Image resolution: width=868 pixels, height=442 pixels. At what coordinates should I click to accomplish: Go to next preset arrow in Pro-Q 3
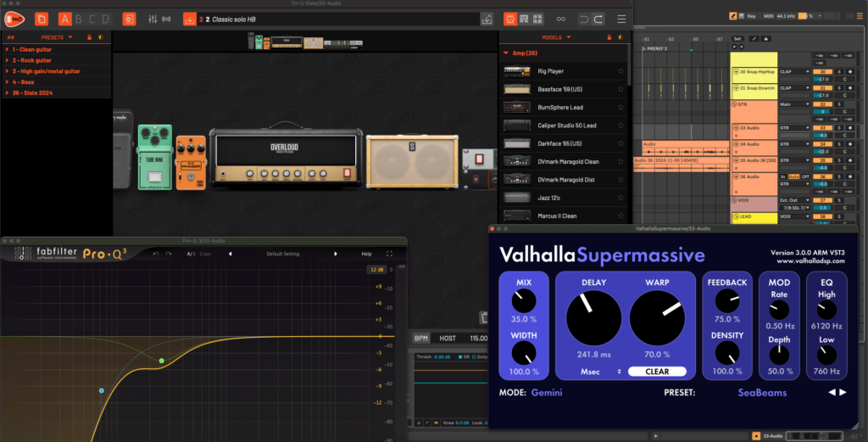[x=336, y=254]
